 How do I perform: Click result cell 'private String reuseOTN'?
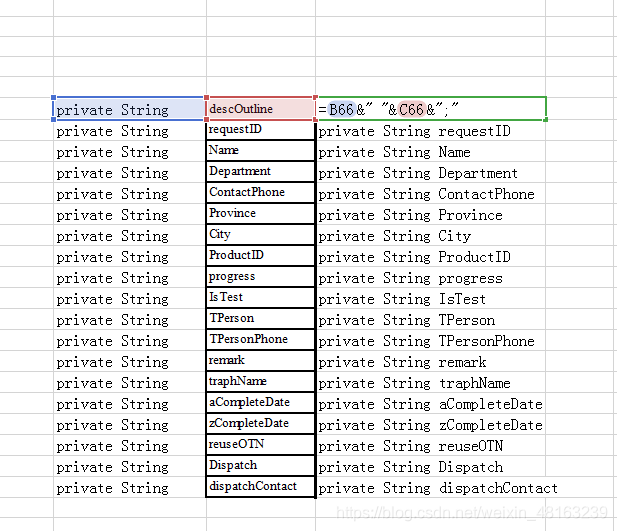[x=430, y=446]
